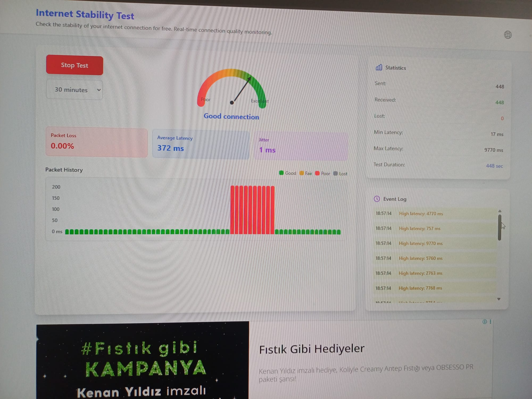Click the Internet Stability Test title
This screenshot has width=532, height=399.
(x=85, y=14)
